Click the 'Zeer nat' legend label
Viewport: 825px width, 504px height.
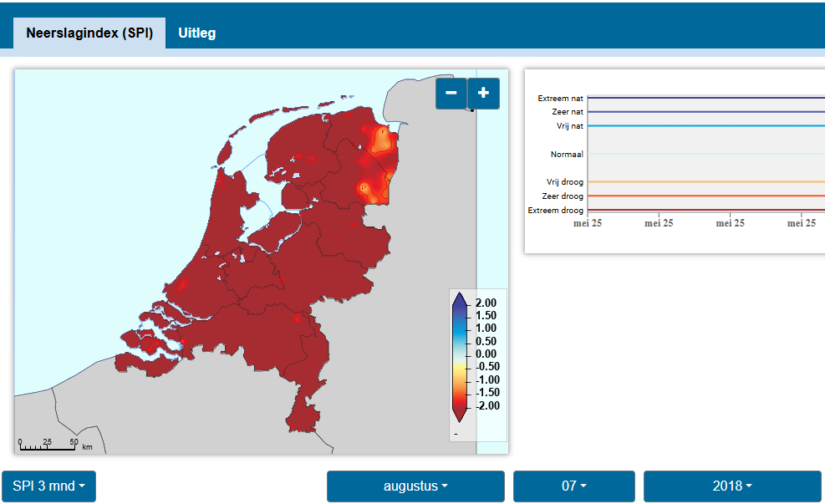click(x=568, y=112)
